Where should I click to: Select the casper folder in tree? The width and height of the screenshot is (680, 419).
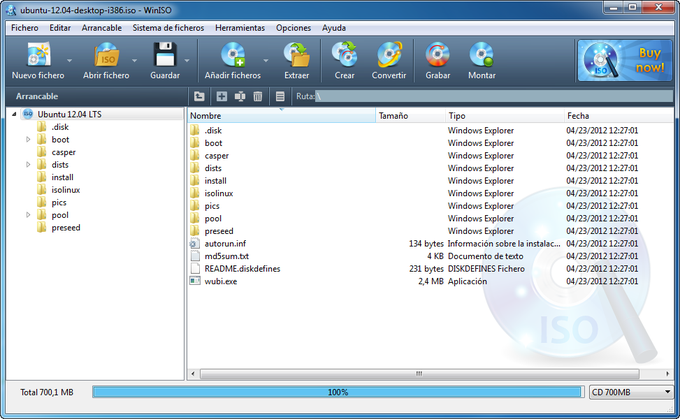(x=63, y=152)
